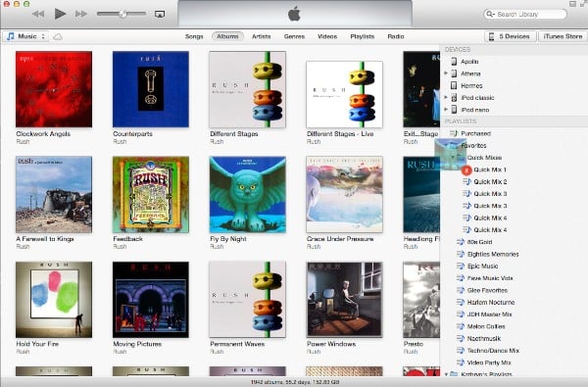Screen dimensions: 588x387
Task: Open the Grace Under Pressure album
Action: click(x=344, y=194)
